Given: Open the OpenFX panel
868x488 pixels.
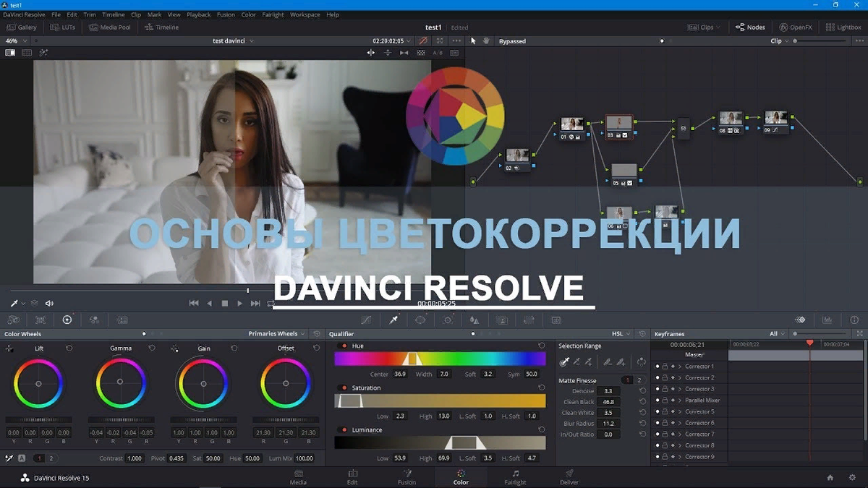Looking at the screenshot, I should pyautogui.click(x=796, y=27).
